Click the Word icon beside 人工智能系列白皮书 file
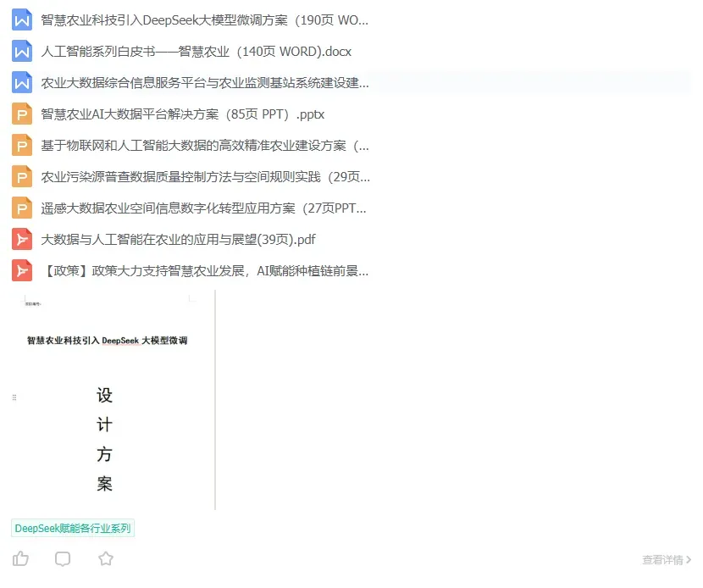 tap(21, 52)
